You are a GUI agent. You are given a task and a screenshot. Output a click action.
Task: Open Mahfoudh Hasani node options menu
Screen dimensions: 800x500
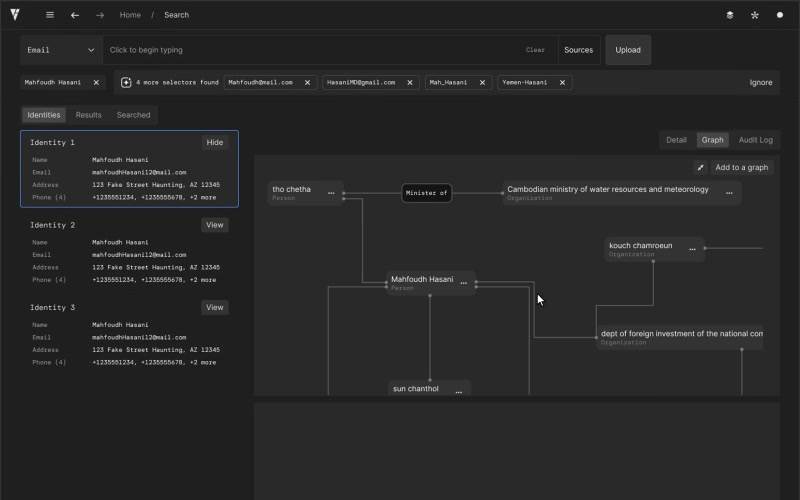(x=463, y=283)
